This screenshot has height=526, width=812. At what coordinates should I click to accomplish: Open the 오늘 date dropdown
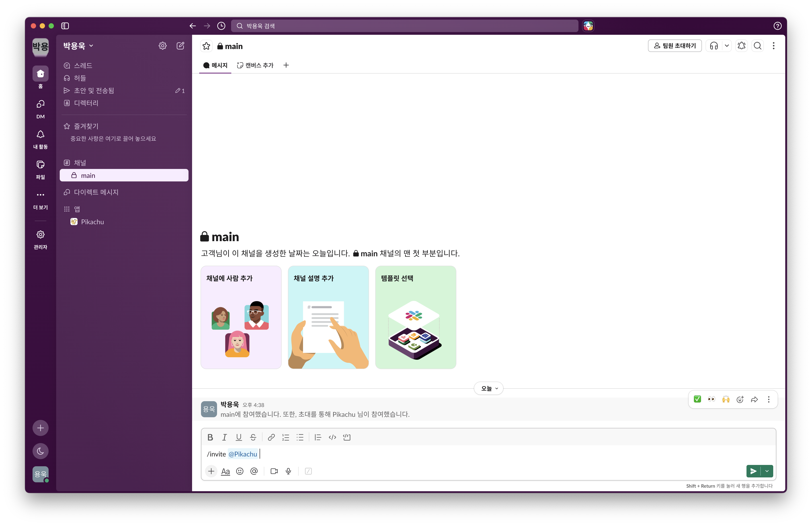pyautogui.click(x=489, y=388)
